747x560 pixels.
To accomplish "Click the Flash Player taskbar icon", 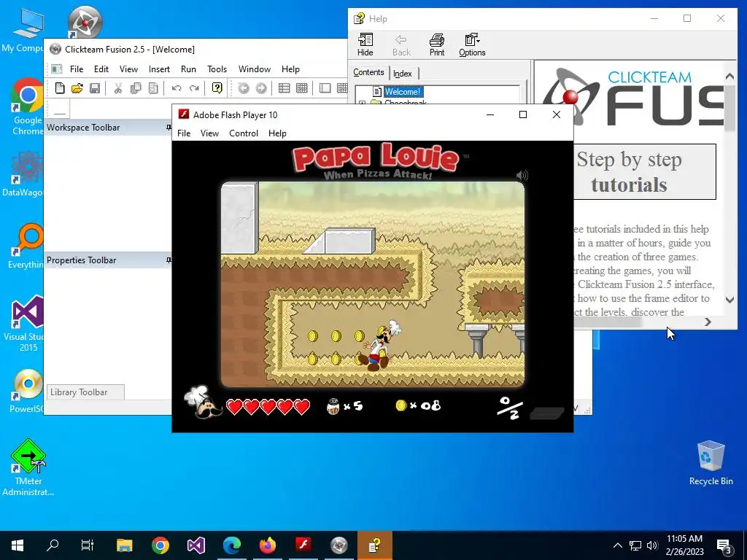I will coord(303,545).
